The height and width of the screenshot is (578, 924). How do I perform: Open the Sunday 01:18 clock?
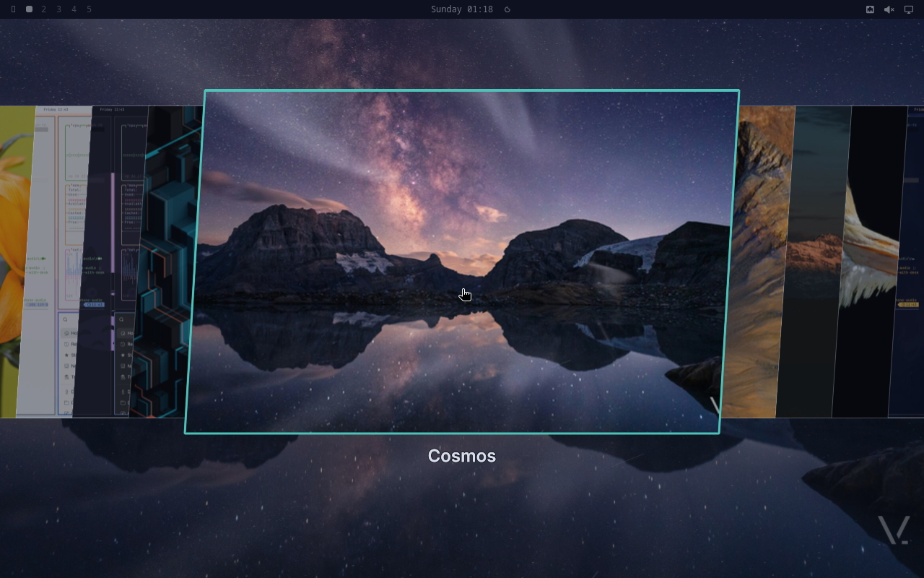click(x=462, y=9)
